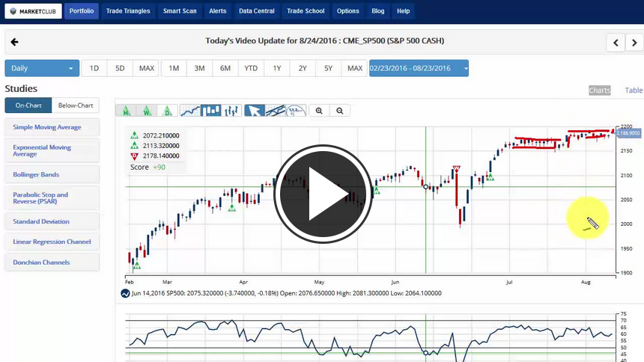Toggle the monthly Trade Triangle indicator
The height and width of the screenshot is (362, 644).
127,111
